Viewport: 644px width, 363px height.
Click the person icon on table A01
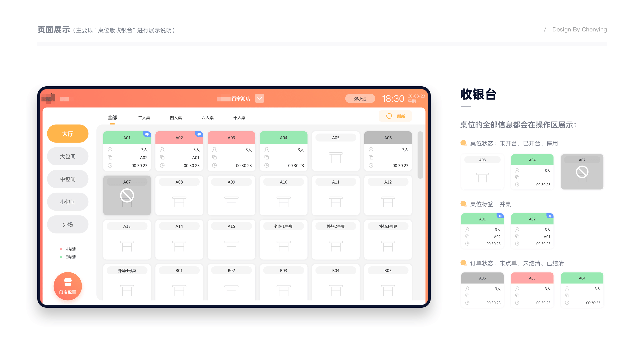point(110,150)
